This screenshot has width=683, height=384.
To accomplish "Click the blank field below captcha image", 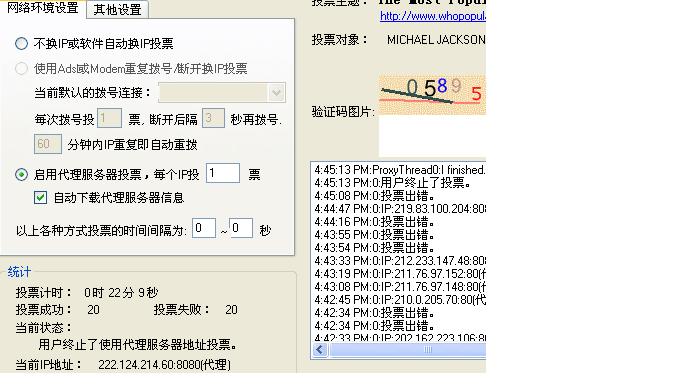I will [432, 136].
